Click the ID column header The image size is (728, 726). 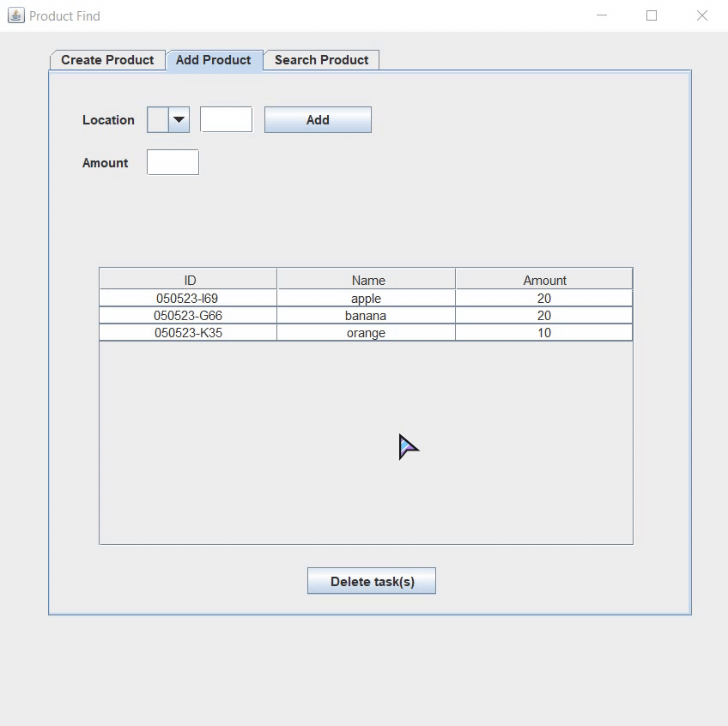188,280
